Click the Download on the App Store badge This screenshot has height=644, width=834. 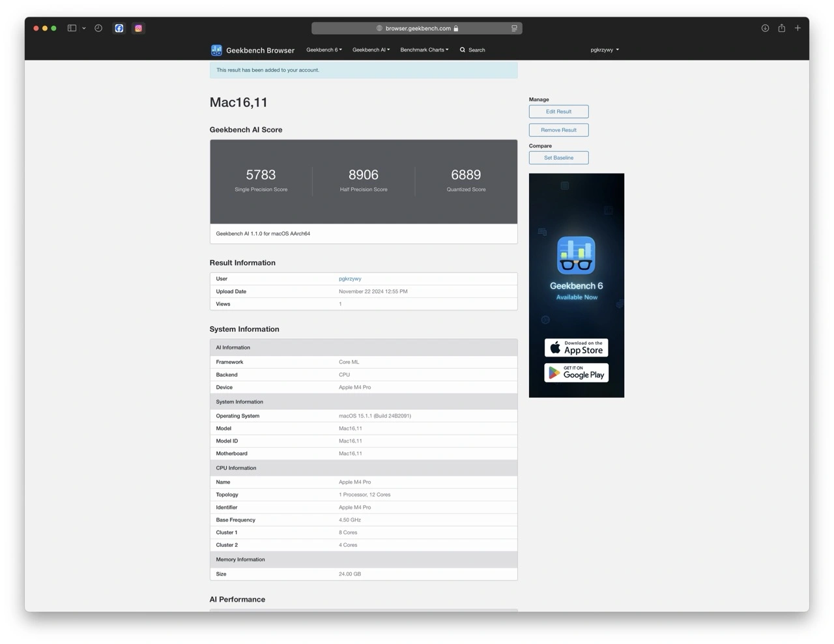point(576,347)
